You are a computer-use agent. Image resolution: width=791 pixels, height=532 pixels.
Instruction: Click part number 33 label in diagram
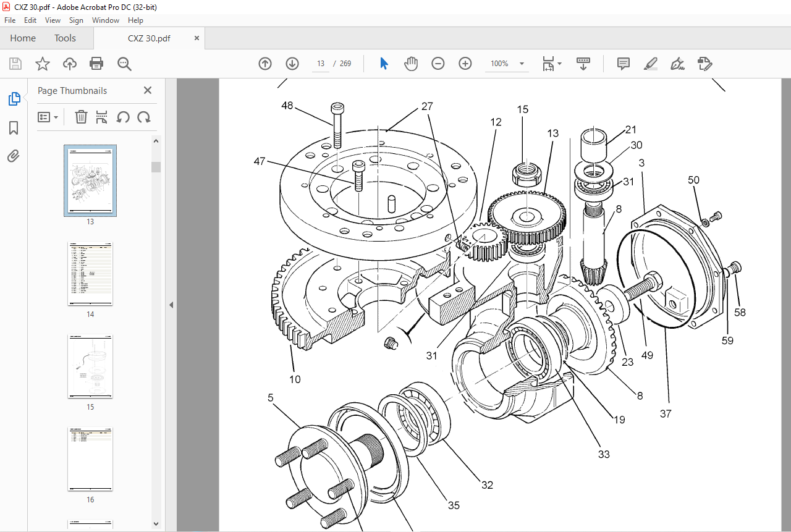coord(604,454)
